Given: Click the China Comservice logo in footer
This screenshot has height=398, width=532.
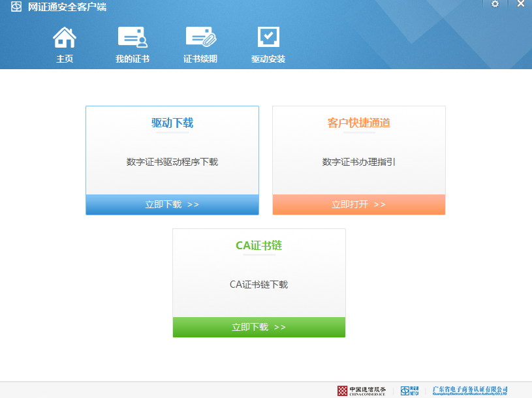Looking at the screenshot, I should point(362,390).
